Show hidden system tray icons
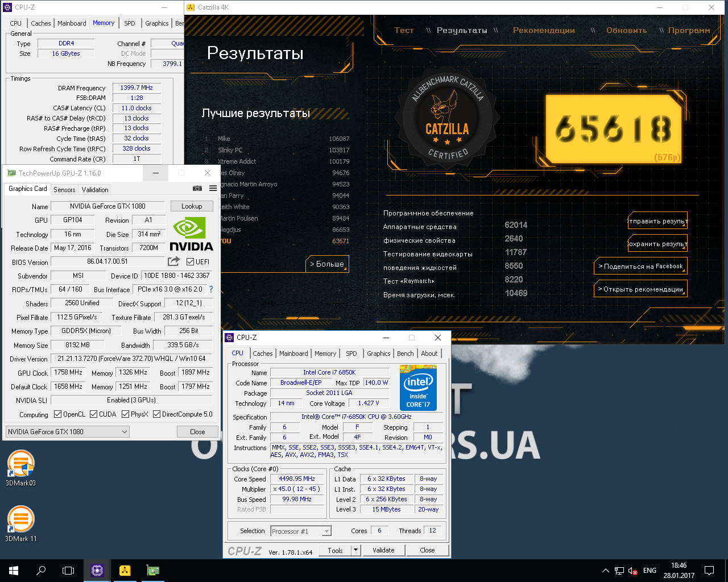The height and width of the screenshot is (582, 728). (x=606, y=571)
